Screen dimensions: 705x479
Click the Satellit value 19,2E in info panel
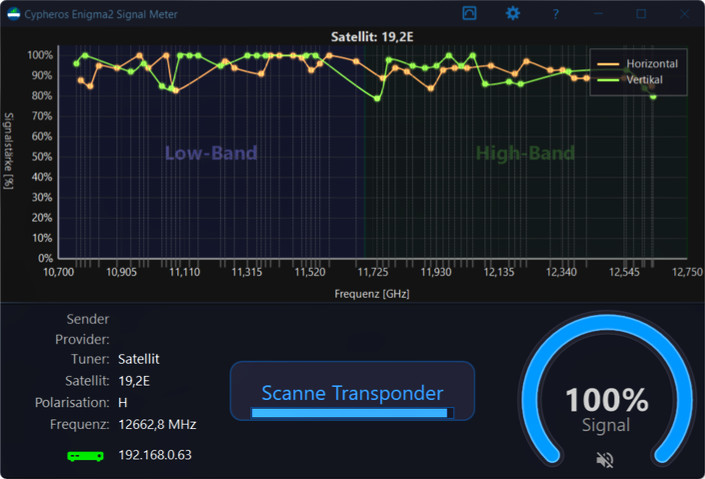[134, 381]
